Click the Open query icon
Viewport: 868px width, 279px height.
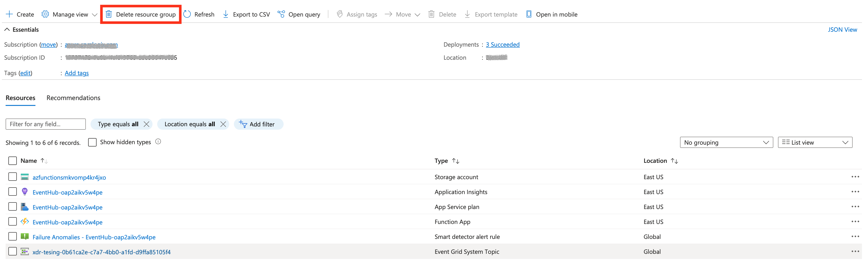(x=281, y=14)
